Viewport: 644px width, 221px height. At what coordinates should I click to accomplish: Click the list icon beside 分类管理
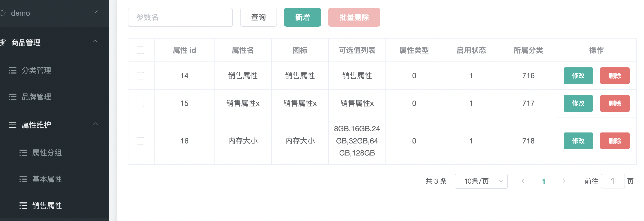(12, 70)
